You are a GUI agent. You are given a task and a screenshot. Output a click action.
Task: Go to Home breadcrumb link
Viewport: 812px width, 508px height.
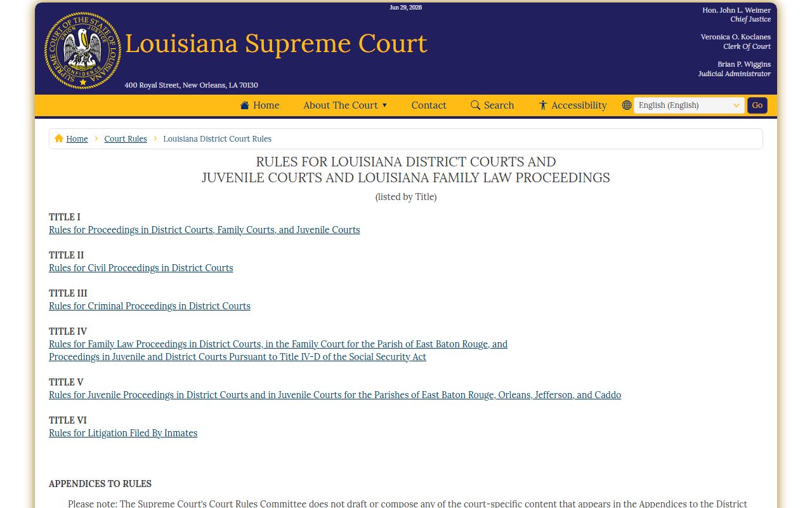[77, 138]
